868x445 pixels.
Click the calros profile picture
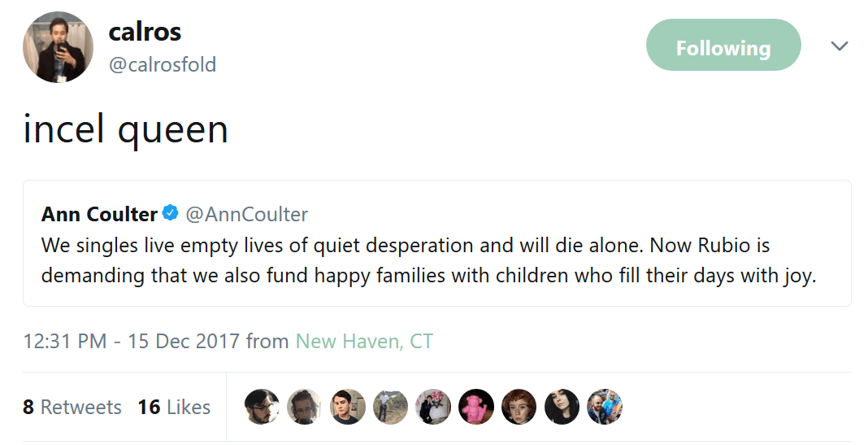click(58, 47)
